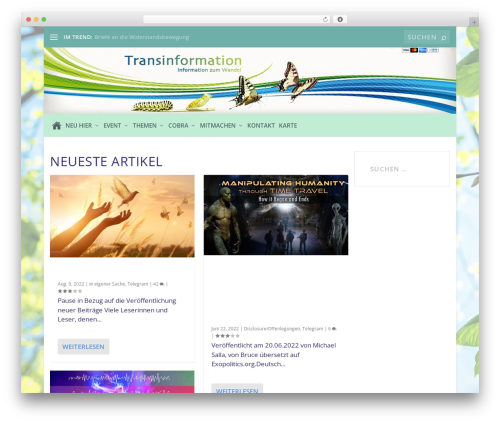Open new tab with plus button
Screen dimensions: 500x423
(474, 22)
